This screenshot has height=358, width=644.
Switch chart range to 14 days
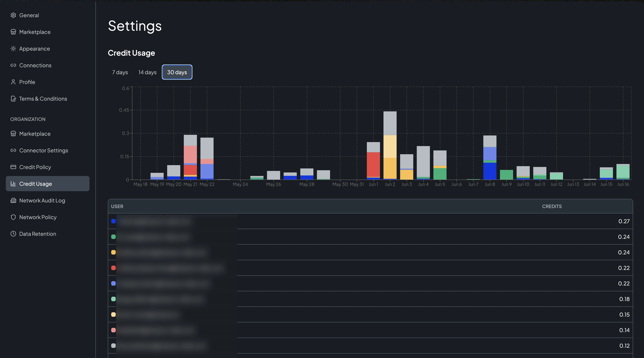[x=148, y=72]
